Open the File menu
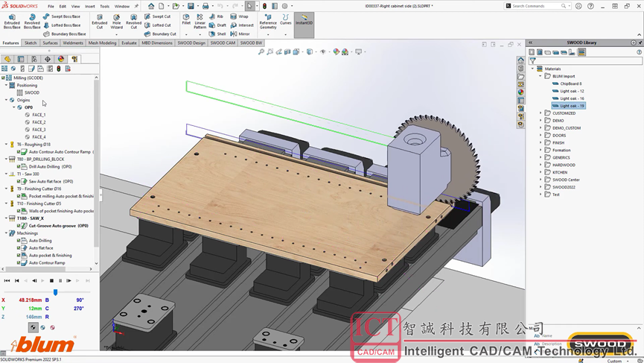Viewport: 644px width, 363px height. tap(51, 6)
